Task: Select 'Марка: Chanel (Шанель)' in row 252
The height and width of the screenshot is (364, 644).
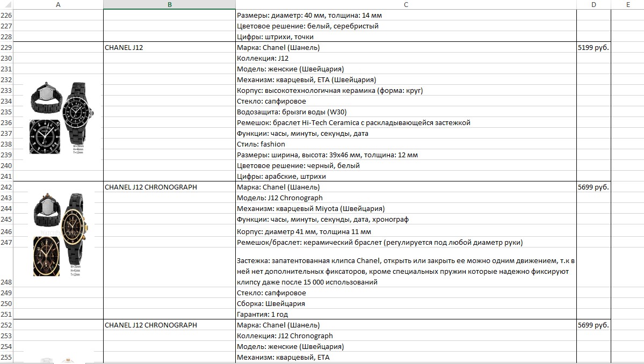Action: (x=406, y=325)
